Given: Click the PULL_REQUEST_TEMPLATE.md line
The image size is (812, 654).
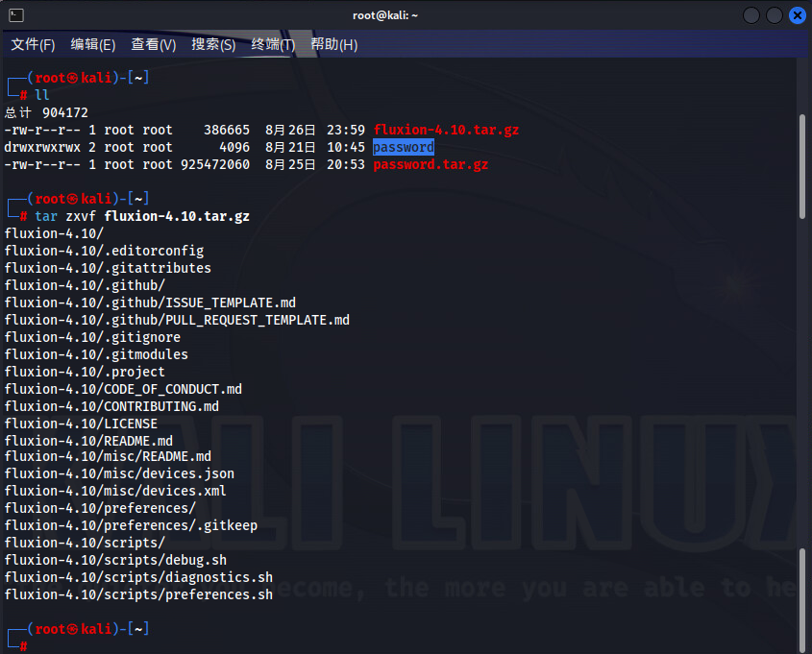Looking at the screenshot, I should tap(177, 320).
